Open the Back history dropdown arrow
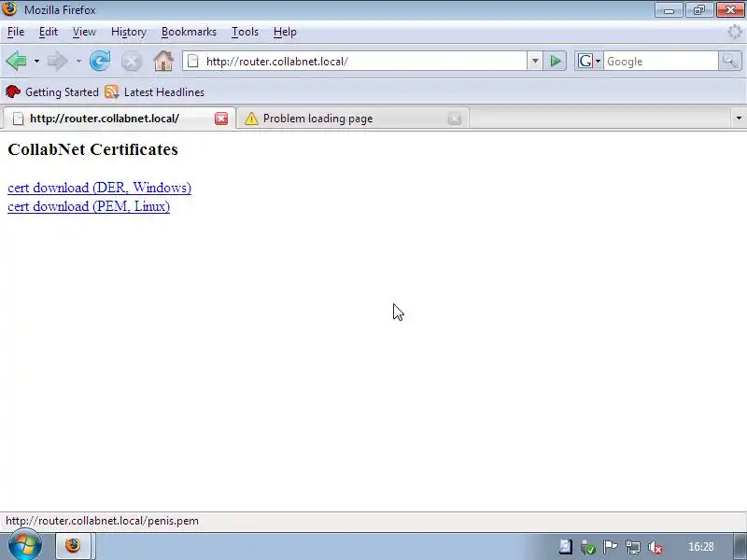This screenshot has width=747, height=560. point(36,62)
